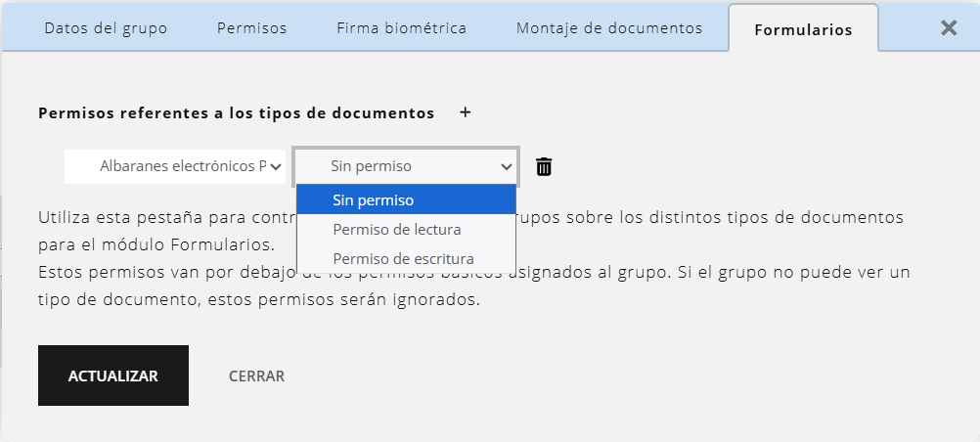This screenshot has height=442, width=980.
Task: Collapse the Sin permiso permission dropdown
Action: [405, 167]
